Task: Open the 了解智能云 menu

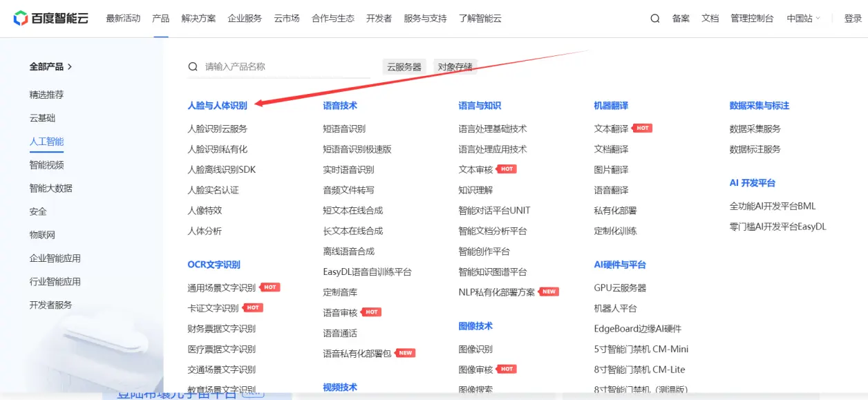Action: click(480, 19)
